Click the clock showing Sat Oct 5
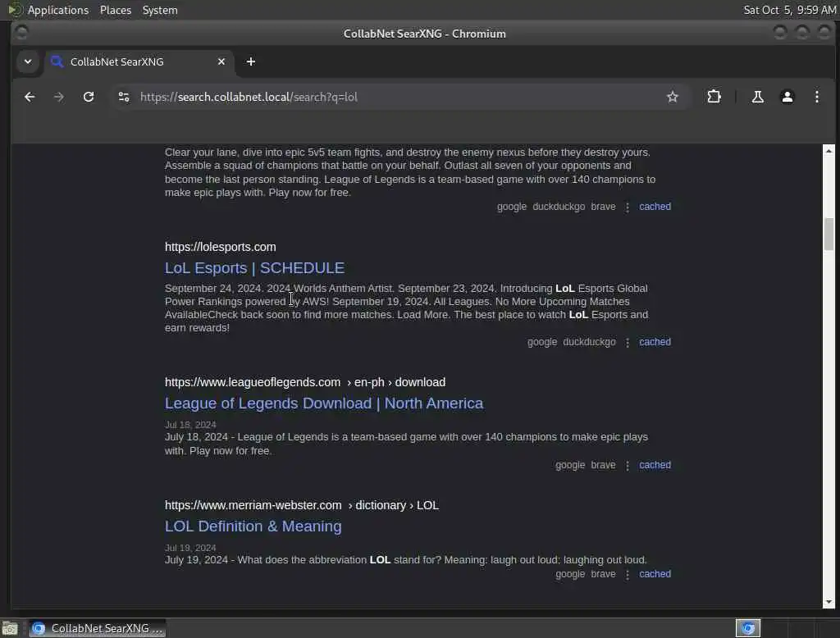The height and width of the screenshot is (638, 840). (790, 10)
